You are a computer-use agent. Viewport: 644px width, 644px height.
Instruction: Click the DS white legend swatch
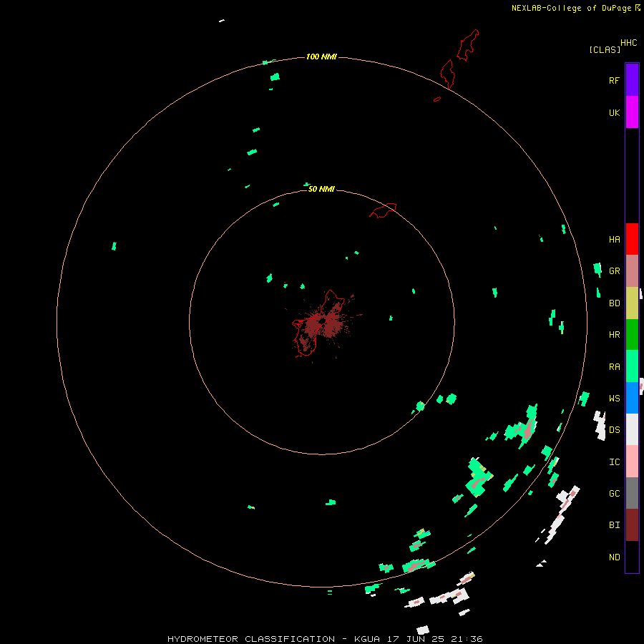[632, 429]
